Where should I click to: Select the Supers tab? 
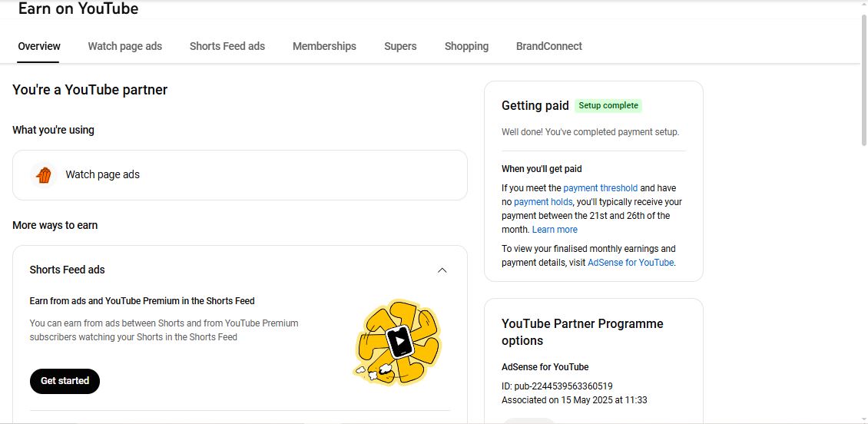click(400, 47)
